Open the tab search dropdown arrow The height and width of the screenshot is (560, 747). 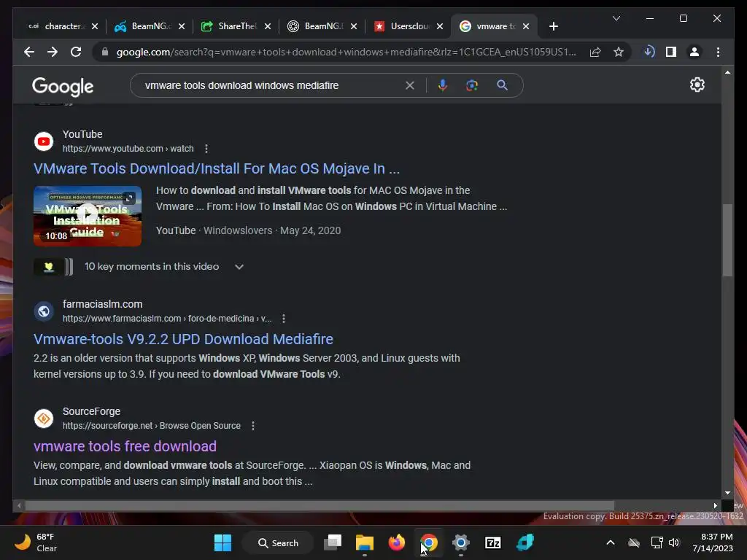tap(616, 18)
